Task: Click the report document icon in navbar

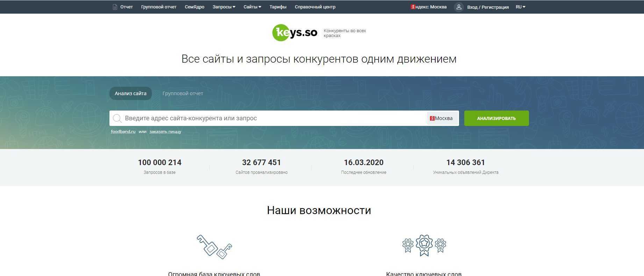Action: [115, 7]
